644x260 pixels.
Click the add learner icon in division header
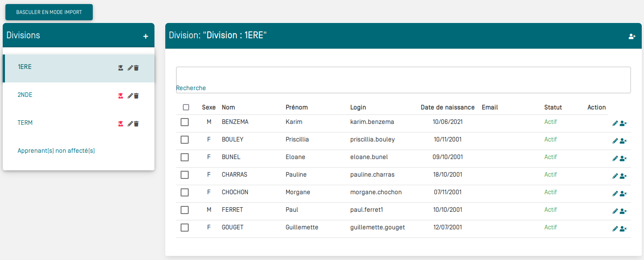pyautogui.click(x=632, y=36)
